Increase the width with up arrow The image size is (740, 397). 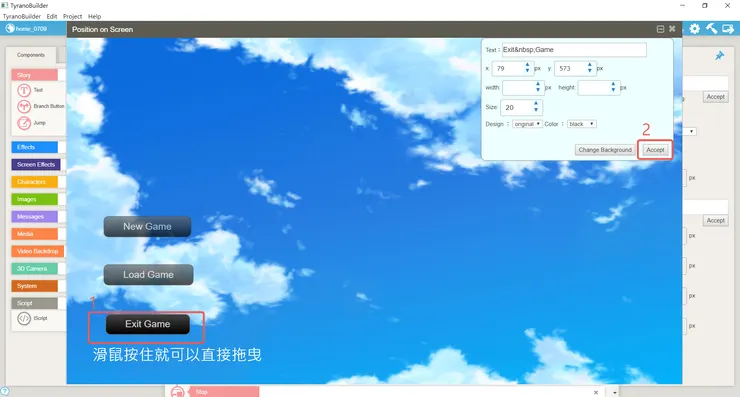click(538, 84)
